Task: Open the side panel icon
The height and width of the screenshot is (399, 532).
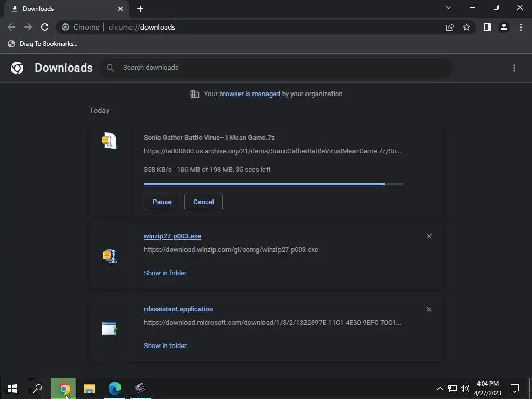Action: 487,27
